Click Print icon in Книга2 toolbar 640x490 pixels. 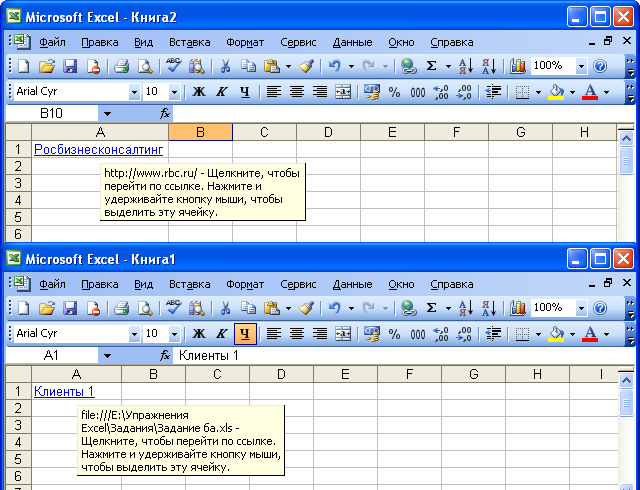122,66
